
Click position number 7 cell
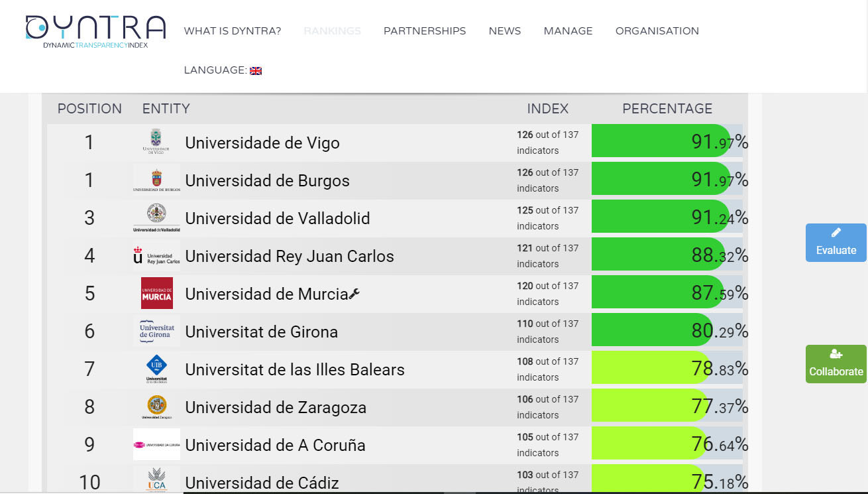[x=89, y=369]
